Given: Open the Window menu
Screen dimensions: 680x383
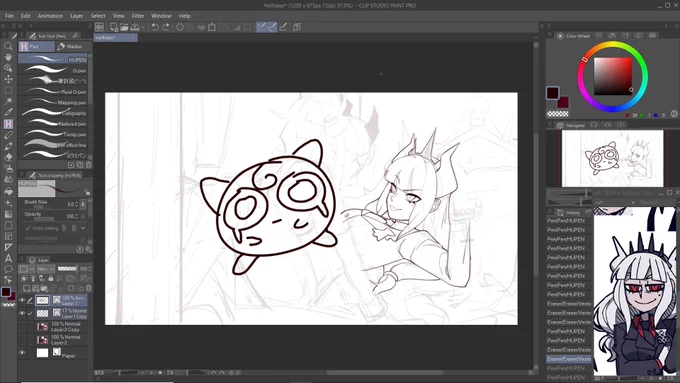Looking at the screenshot, I should (161, 16).
